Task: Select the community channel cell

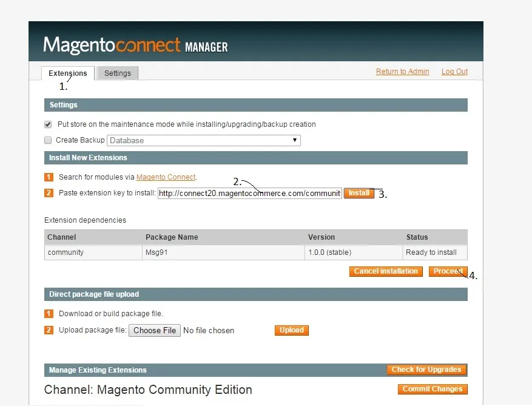Action: pos(93,252)
